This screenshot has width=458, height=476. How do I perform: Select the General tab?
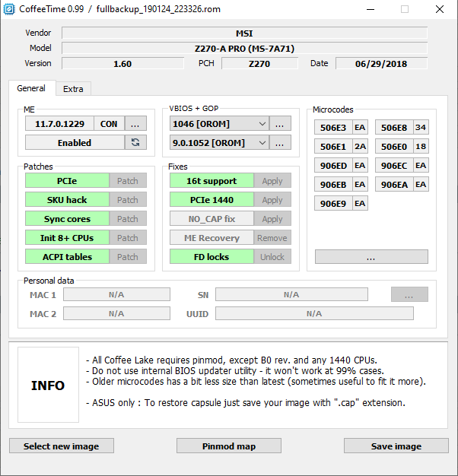point(31,88)
